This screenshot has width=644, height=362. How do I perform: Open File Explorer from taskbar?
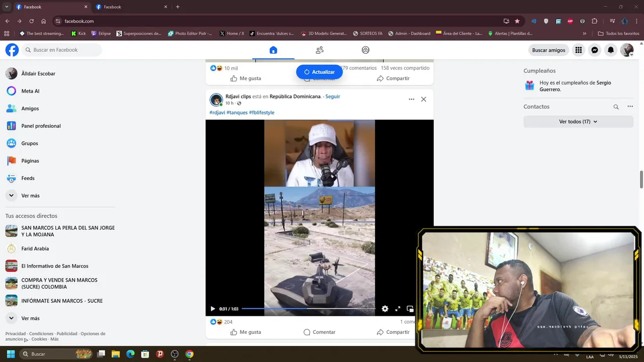(115, 354)
